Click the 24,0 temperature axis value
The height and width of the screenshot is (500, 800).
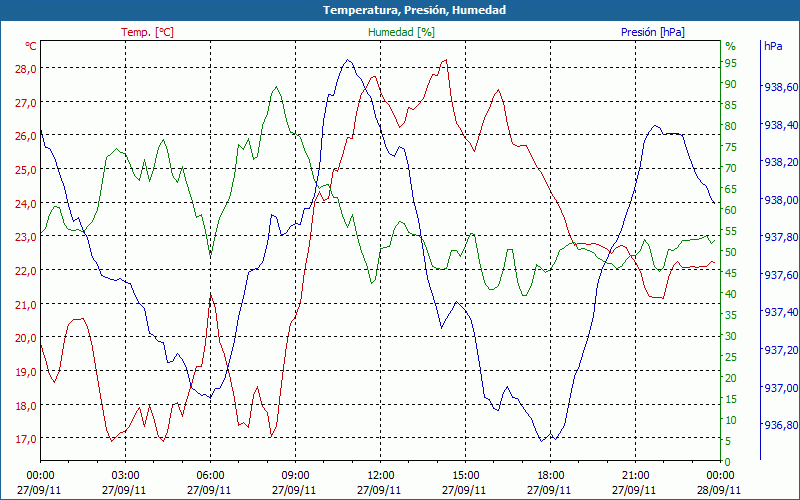(26, 204)
